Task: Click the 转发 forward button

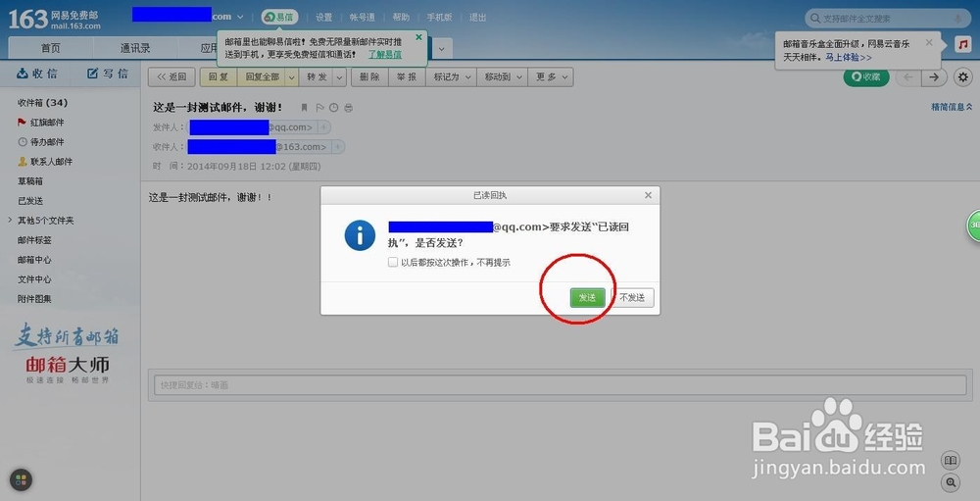Action: (x=317, y=76)
